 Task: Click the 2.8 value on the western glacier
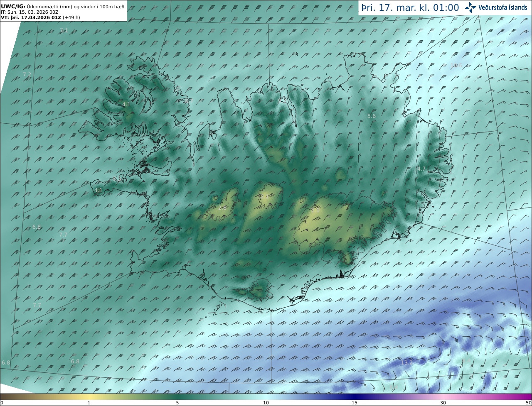click(x=223, y=208)
